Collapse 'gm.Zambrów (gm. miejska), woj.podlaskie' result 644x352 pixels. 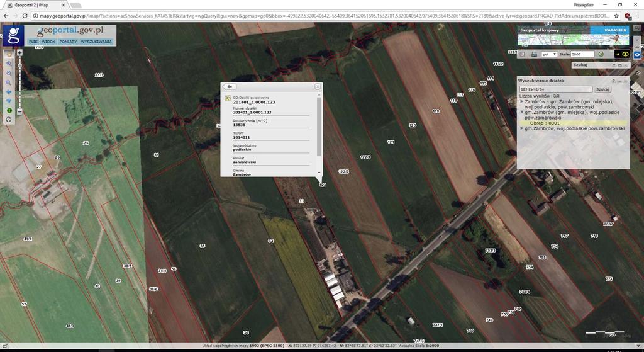[x=522, y=112]
